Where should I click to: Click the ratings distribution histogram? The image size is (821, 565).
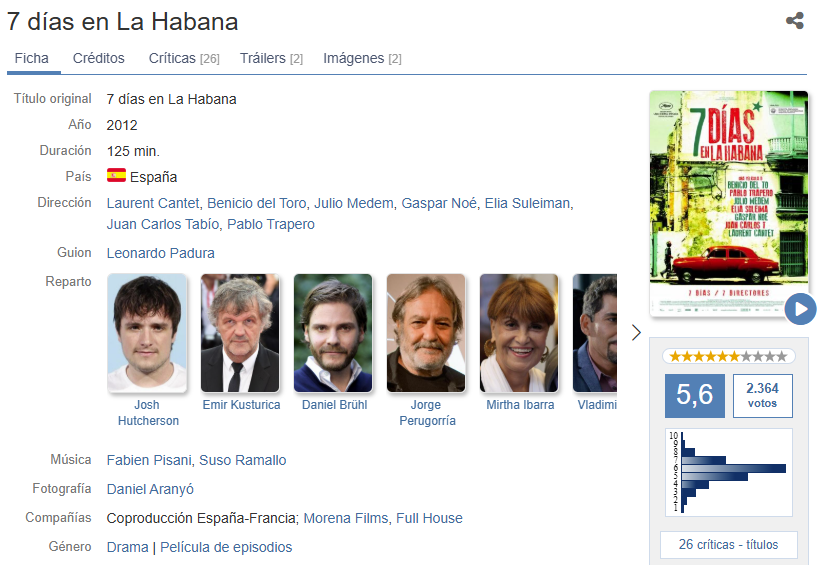coord(728,472)
